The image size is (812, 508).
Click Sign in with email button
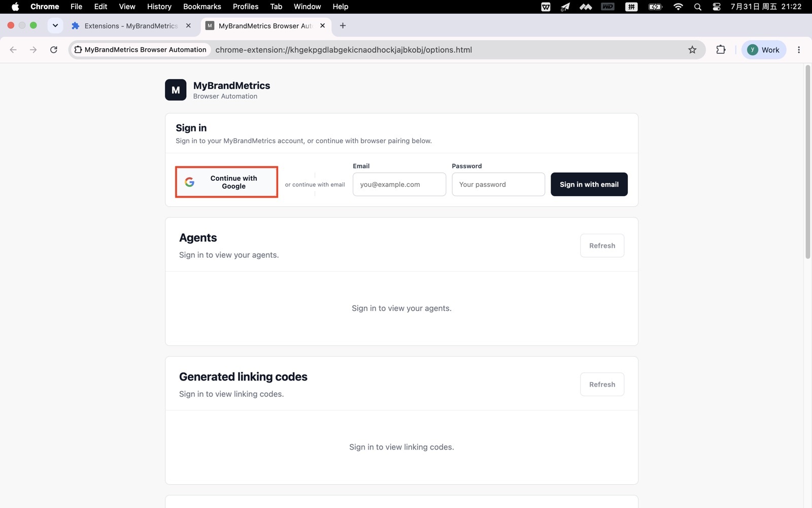[x=589, y=184]
